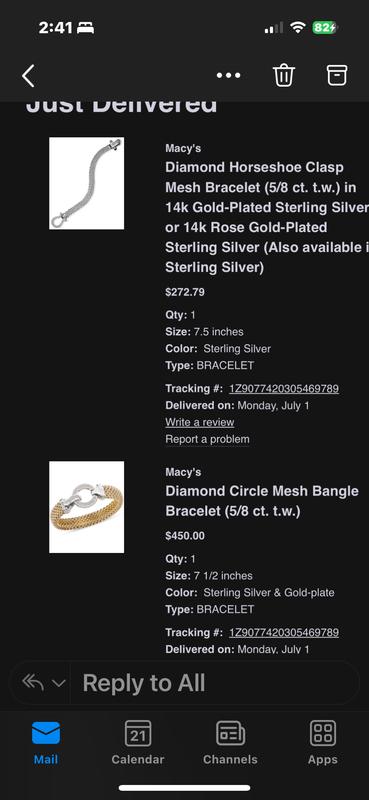Tap the battery indicator in status bar

click(325, 28)
